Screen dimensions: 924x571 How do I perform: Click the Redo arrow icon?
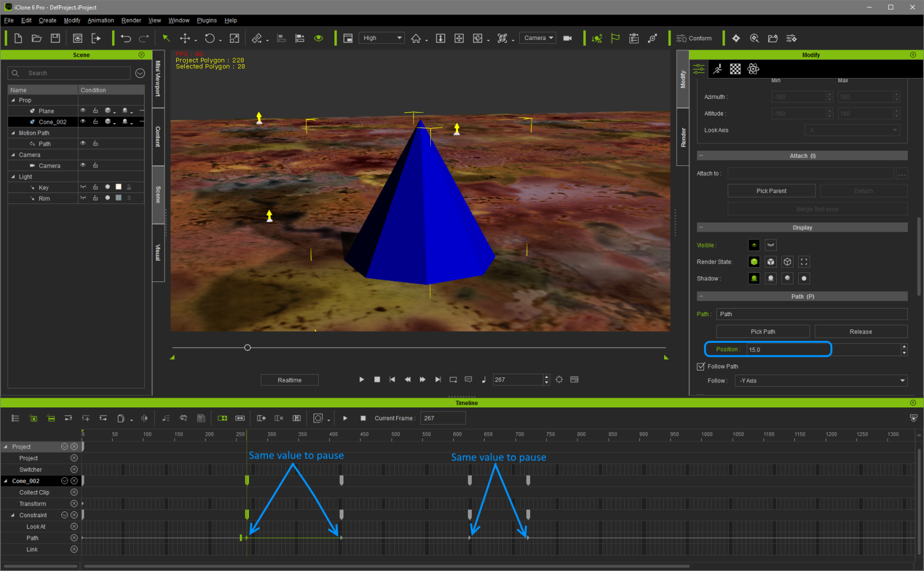[x=144, y=38]
